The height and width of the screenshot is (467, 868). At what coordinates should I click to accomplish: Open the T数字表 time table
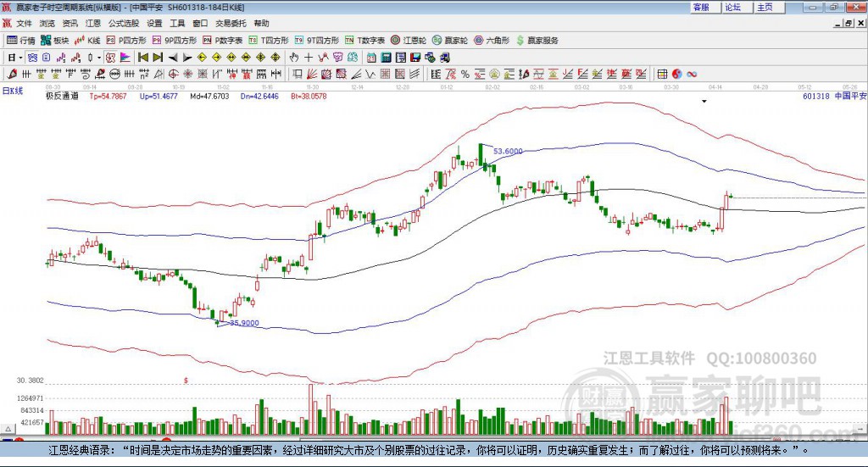tap(364, 41)
